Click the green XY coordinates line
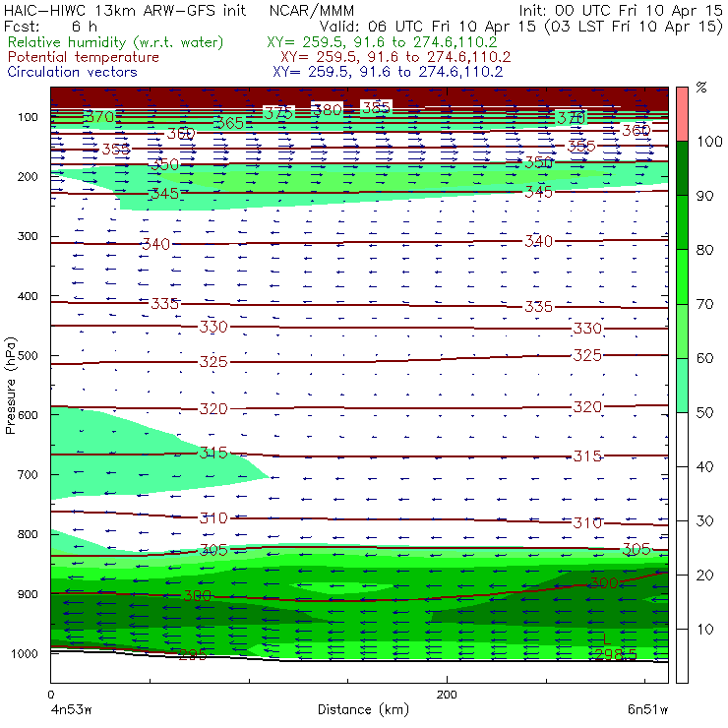 (x=382, y=42)
